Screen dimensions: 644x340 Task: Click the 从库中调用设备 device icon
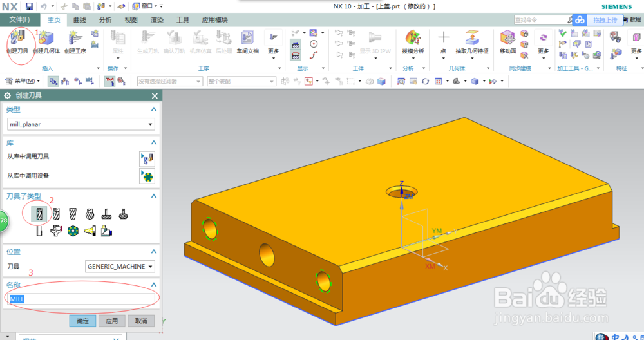pyautogui.click(x=147, y=176)
